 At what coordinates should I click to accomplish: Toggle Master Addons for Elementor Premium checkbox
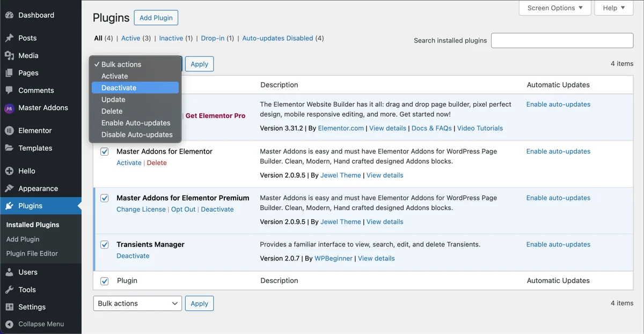[x=105, y=198]
